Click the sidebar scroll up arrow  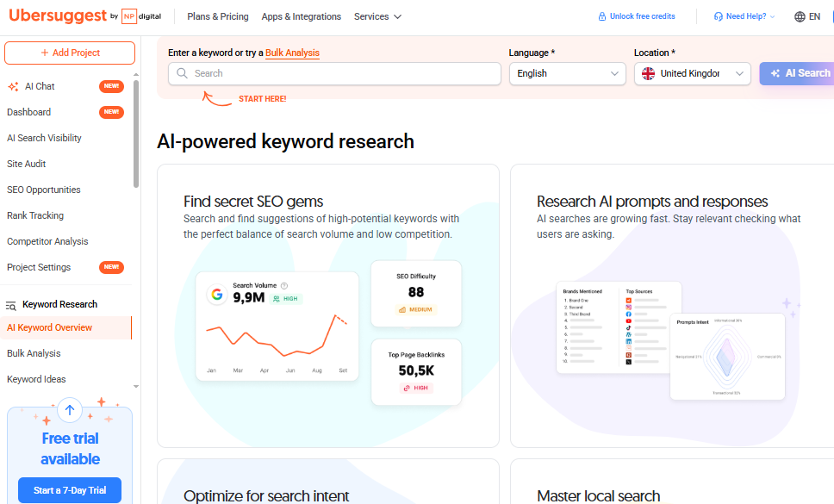(136, 74)
